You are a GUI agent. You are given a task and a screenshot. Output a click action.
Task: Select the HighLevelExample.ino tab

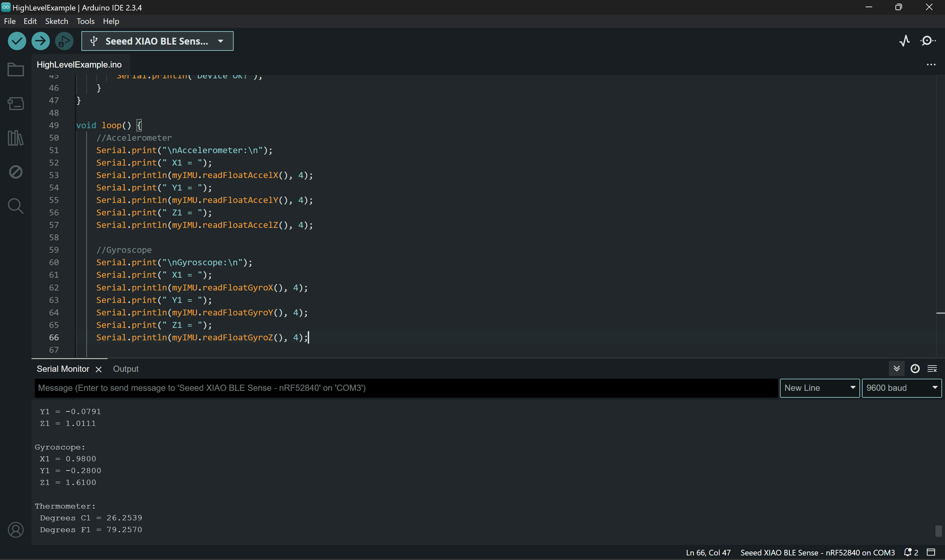[79, 65]
